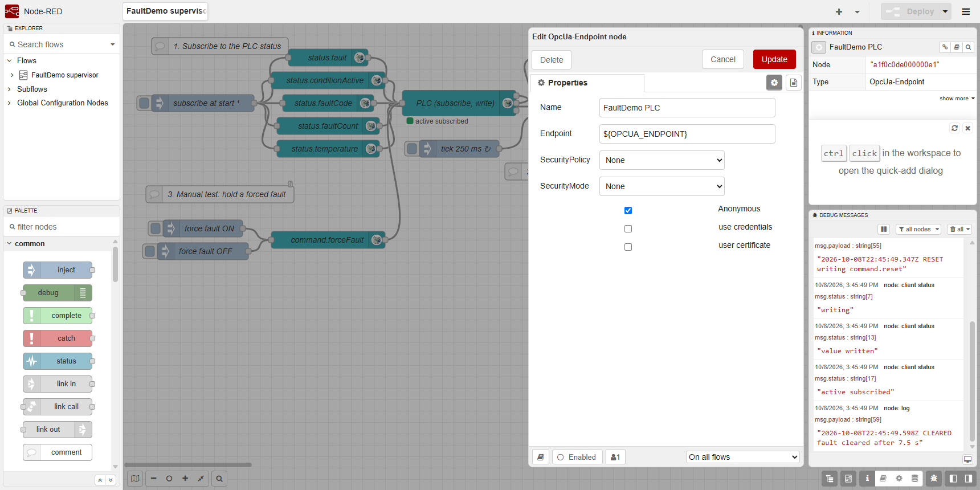980x490 pixels.
Task: Click the palette filter nodes search box
Action: point(62,227)
